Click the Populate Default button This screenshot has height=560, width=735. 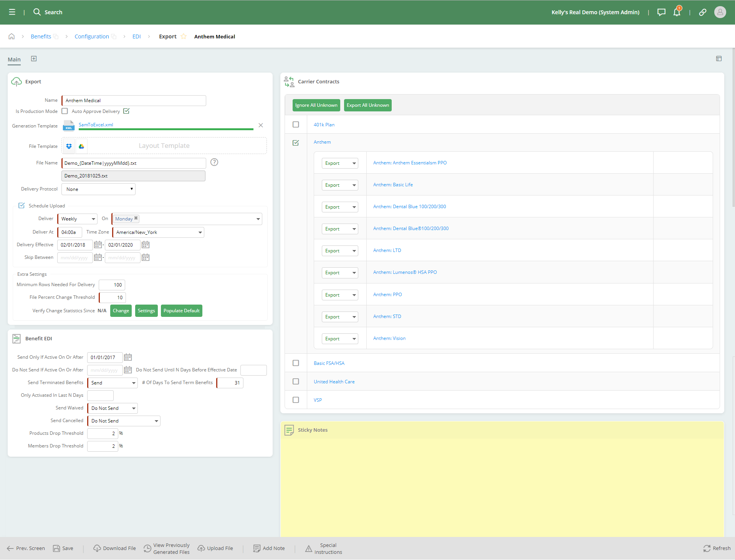coord(182,311)
